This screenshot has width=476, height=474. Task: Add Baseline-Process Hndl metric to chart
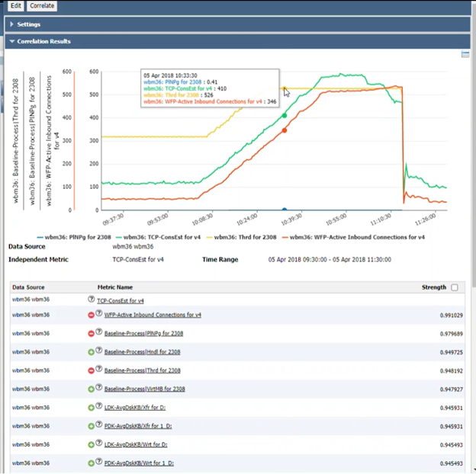91,351
